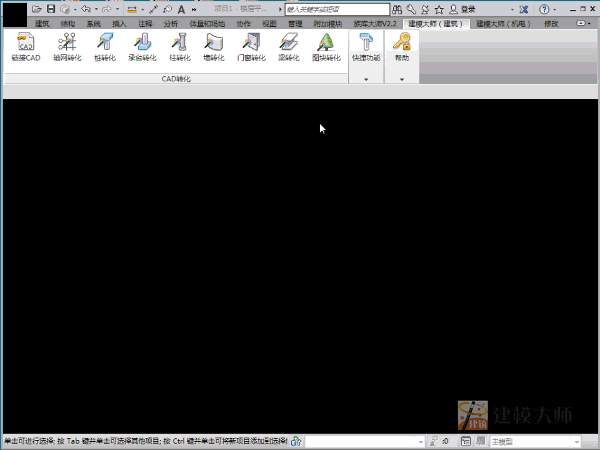Expand the 帮助 help dropdown
This screenshot has width=600, height=450.
coord(402,78)
